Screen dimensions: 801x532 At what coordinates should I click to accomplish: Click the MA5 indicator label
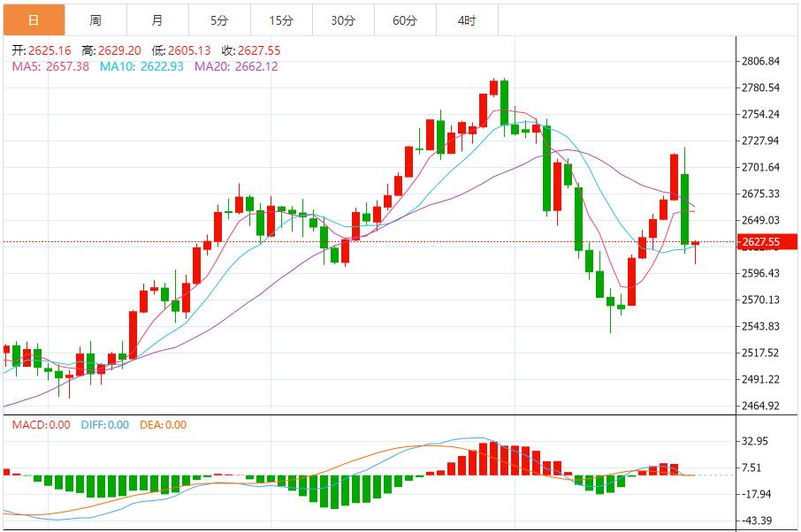(x=50, y=66)
